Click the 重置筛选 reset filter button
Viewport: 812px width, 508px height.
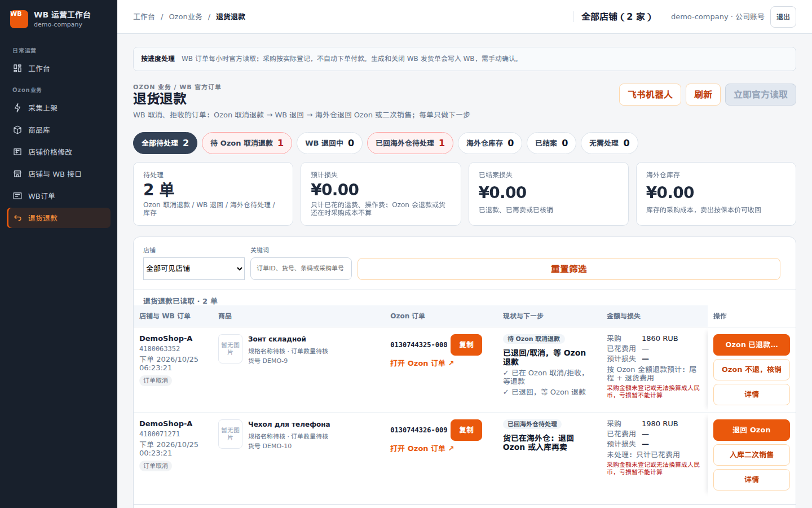point(569,269)
